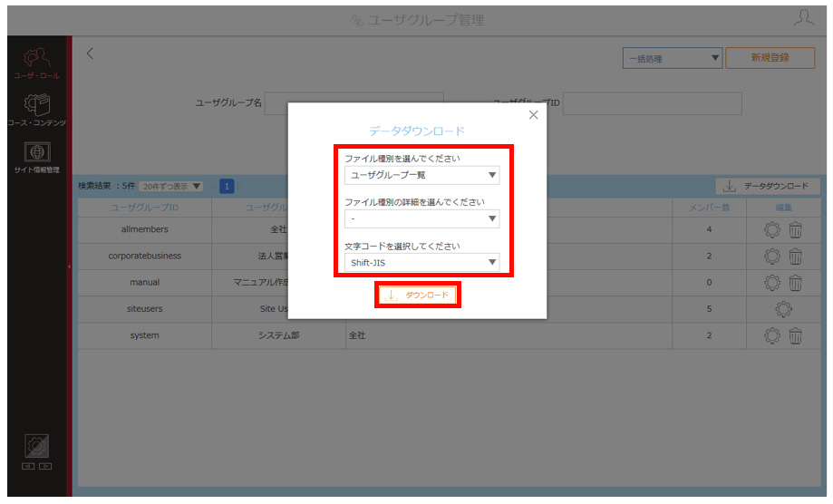833x504 pixels.
Task: Click the right small arrow button below sidebar gear
Action: click(x=45, y=466)
